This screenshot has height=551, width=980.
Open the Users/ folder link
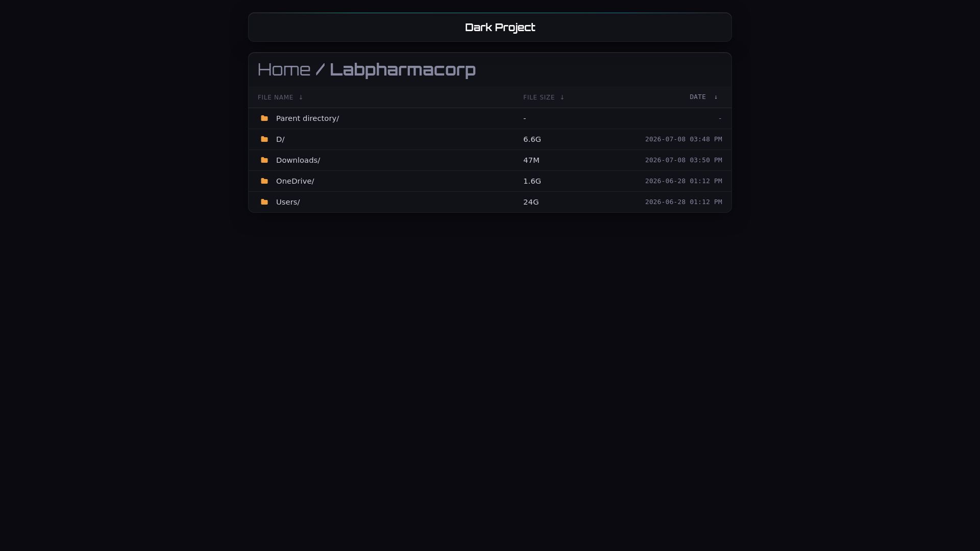point(288,202)
